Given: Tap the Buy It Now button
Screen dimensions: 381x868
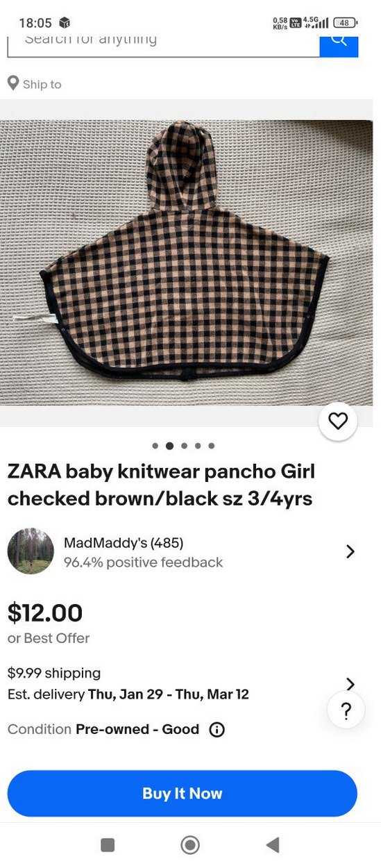Looking at the screenshot, I should [183, 794].
